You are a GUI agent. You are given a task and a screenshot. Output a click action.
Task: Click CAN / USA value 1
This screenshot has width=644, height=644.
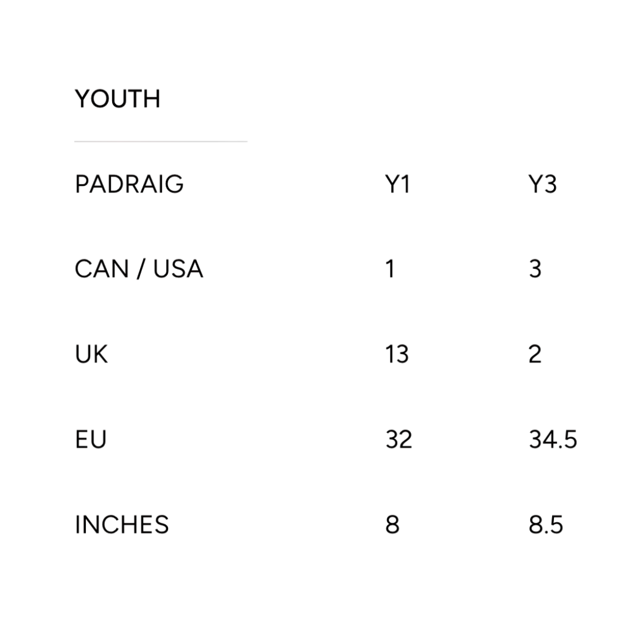[390, 269]
